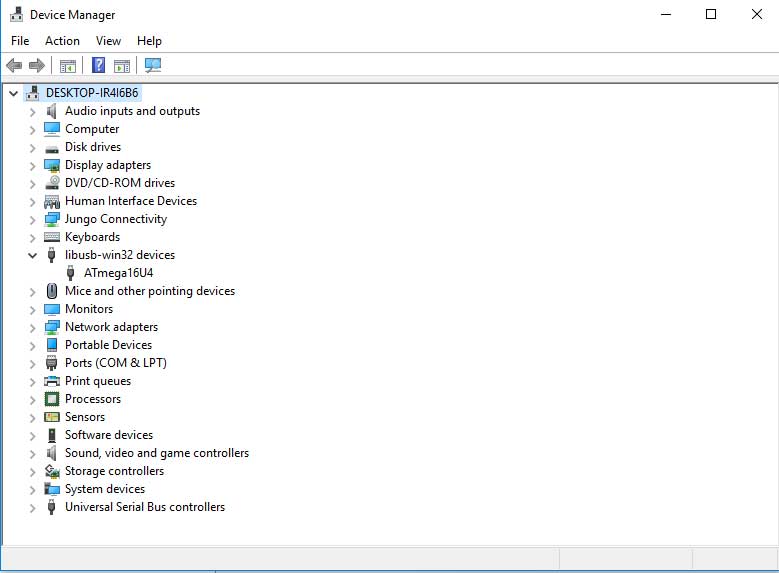
Task: Expand the Disk drives category
Action: click(33, 148)
